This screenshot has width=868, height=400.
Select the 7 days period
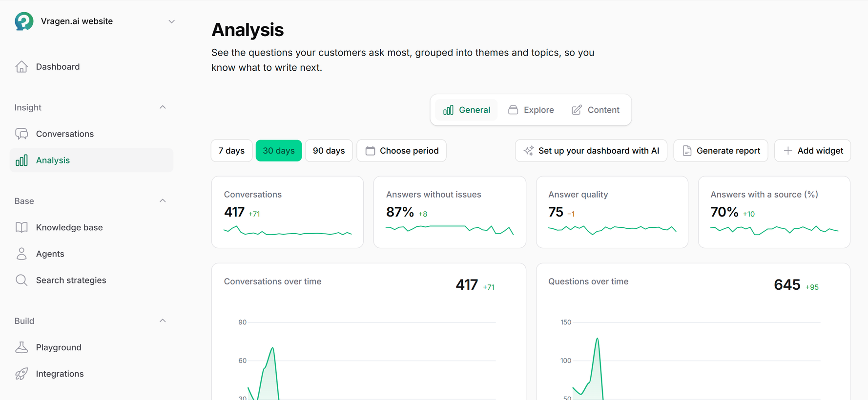231,151
